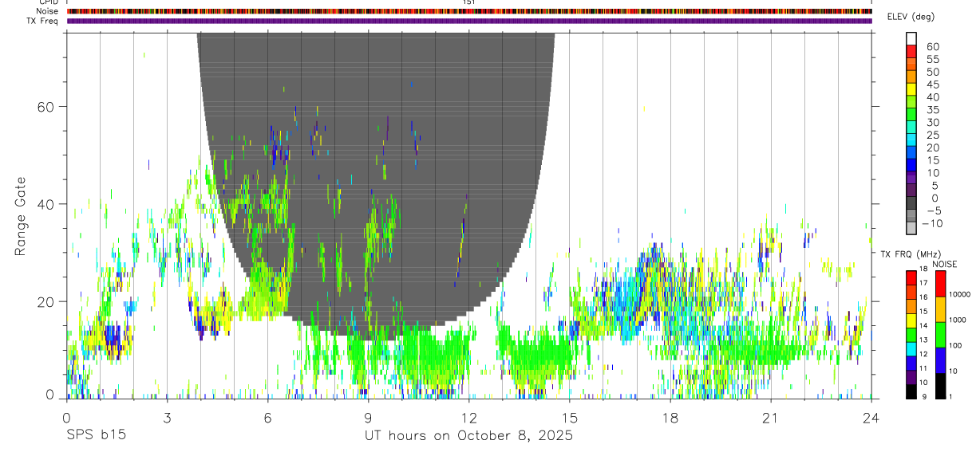Click the x-axis tick label '15'
This screenshot has height=452, width=980.
[570, 418]
